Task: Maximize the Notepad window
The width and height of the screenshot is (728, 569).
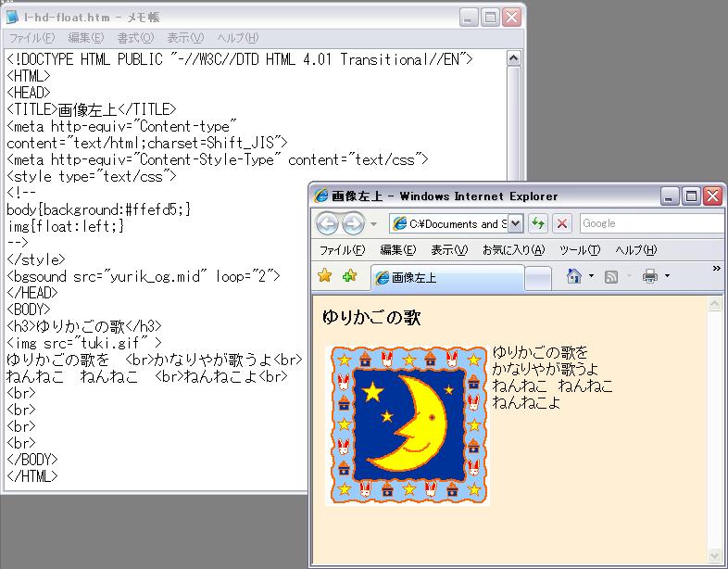Action: tap(490, 18)
